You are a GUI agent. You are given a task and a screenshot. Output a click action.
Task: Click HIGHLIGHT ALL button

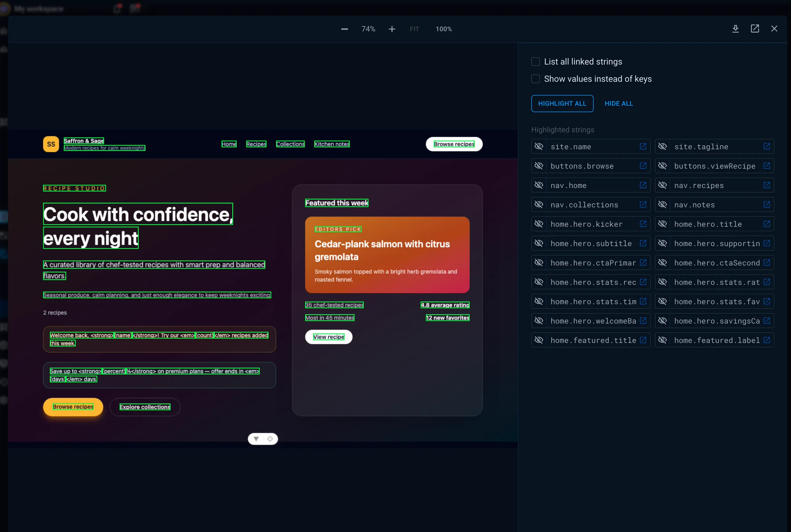tap(562, 104)
